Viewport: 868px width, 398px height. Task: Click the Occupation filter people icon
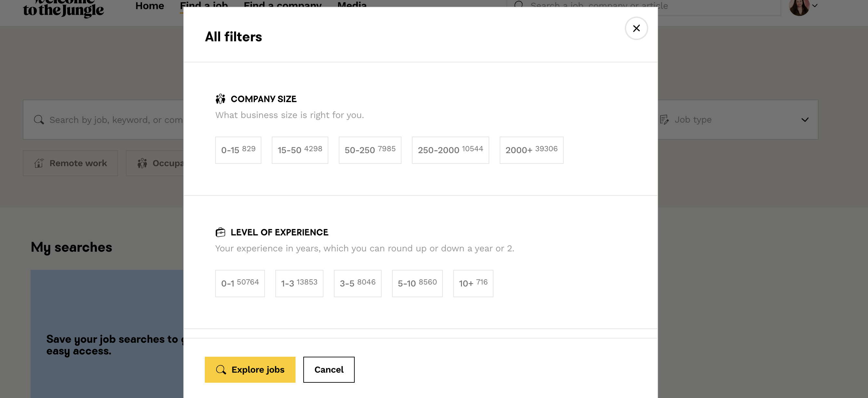click(142, 163)
